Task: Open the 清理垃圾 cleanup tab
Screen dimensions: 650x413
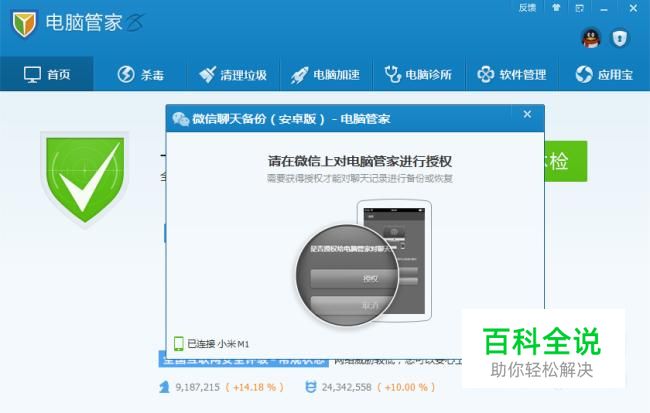Action: click(233, 75)
